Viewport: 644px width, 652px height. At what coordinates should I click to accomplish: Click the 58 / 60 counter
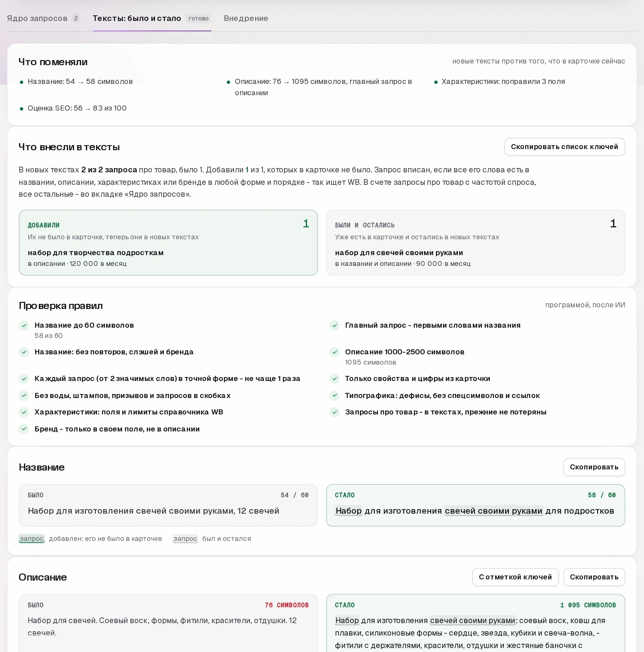point(602,495)
